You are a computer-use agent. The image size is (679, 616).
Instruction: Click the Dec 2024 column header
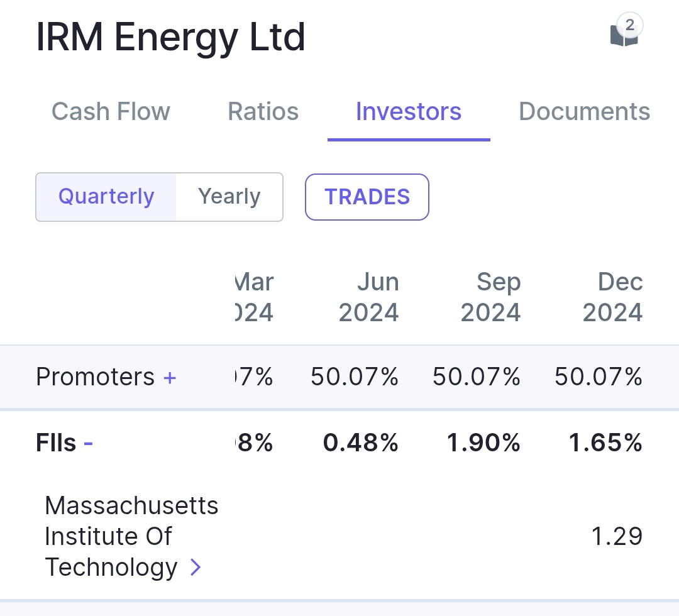(613, 297)
